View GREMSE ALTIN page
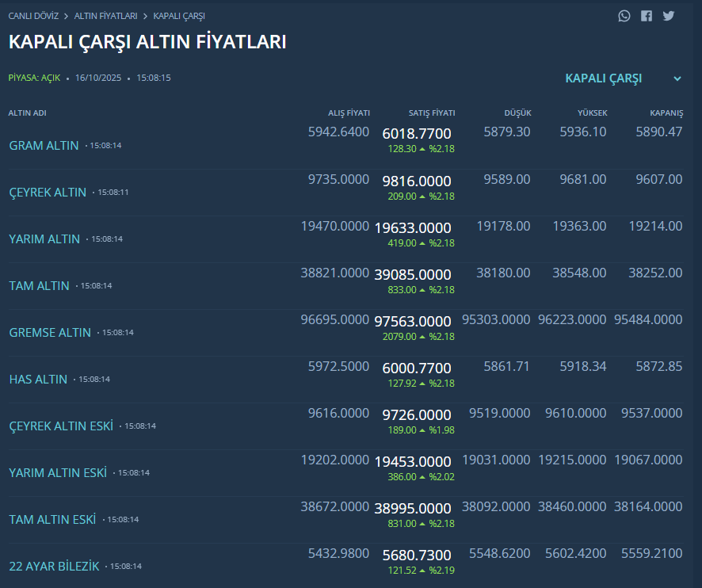 point(50,333)
